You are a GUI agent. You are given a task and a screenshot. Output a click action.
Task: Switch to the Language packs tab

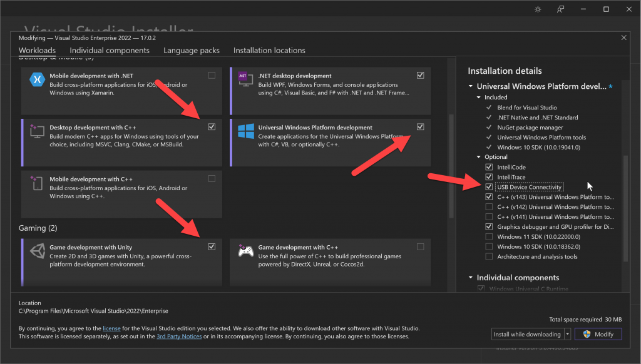pos(192,50)
